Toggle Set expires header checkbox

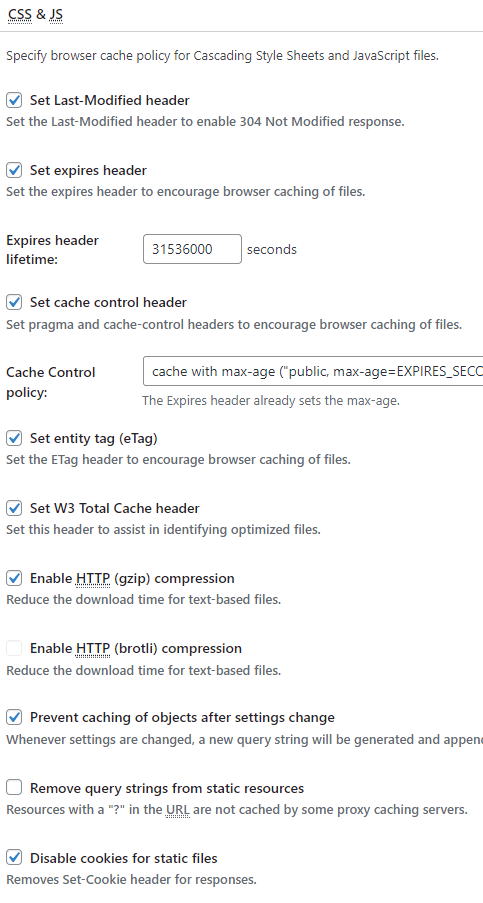14,170
